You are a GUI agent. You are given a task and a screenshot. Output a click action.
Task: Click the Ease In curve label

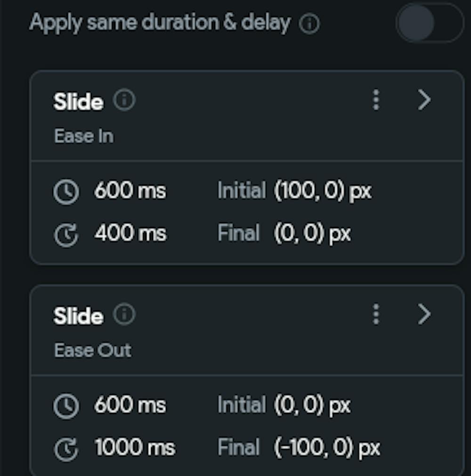coord(84,136)
